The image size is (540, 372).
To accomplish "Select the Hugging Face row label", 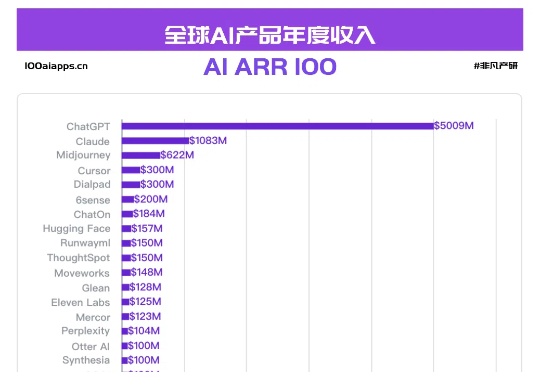I will (x=76, y=229).
